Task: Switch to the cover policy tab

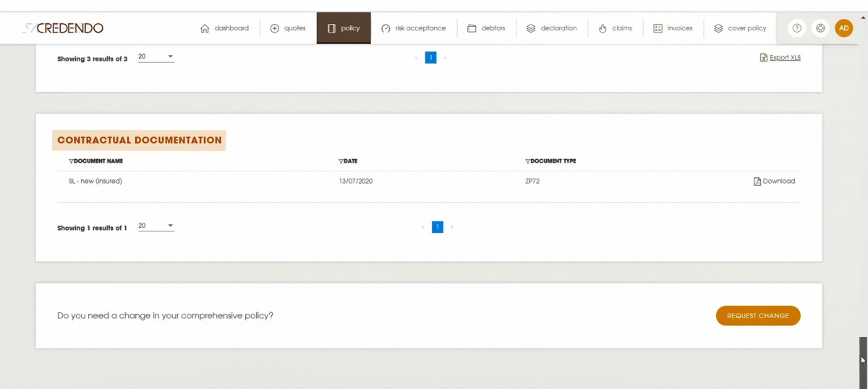Action: click(x=739, y=28)
